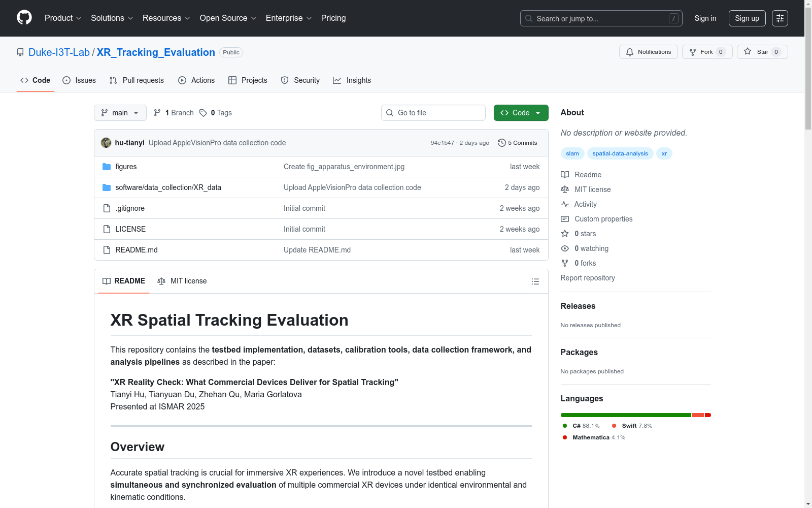Click the orange Swift segment of the language bar
This screenshot has width=812, height=508.
click(x=698, y=415)
